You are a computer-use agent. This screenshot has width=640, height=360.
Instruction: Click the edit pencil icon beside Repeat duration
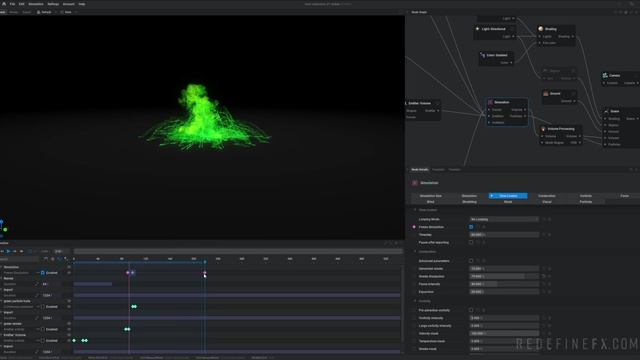[x=37, y=284]
